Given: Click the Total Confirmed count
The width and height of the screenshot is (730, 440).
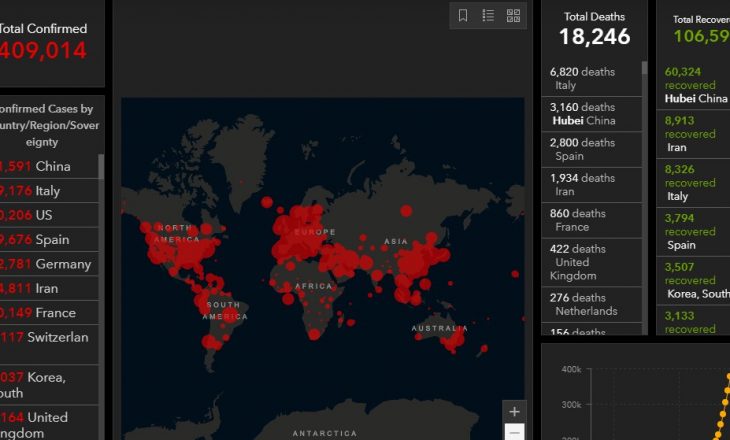Looking at the screenshot, I should click(42, 50).
